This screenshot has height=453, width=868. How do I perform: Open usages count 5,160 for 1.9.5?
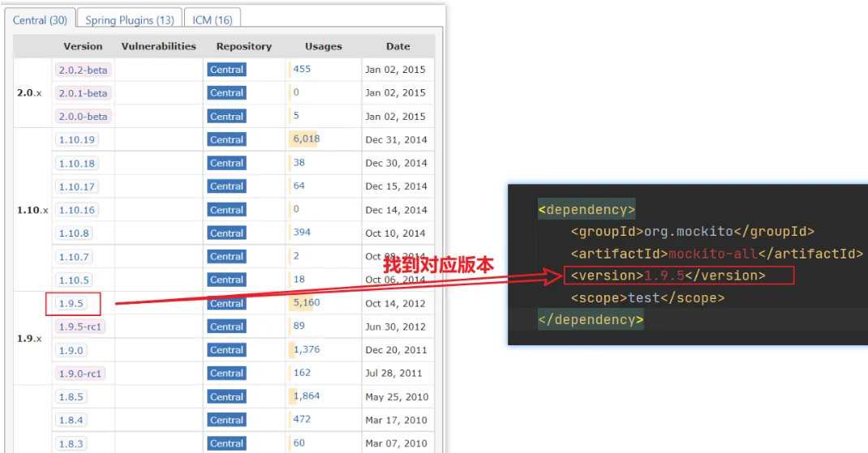point(306,302)
